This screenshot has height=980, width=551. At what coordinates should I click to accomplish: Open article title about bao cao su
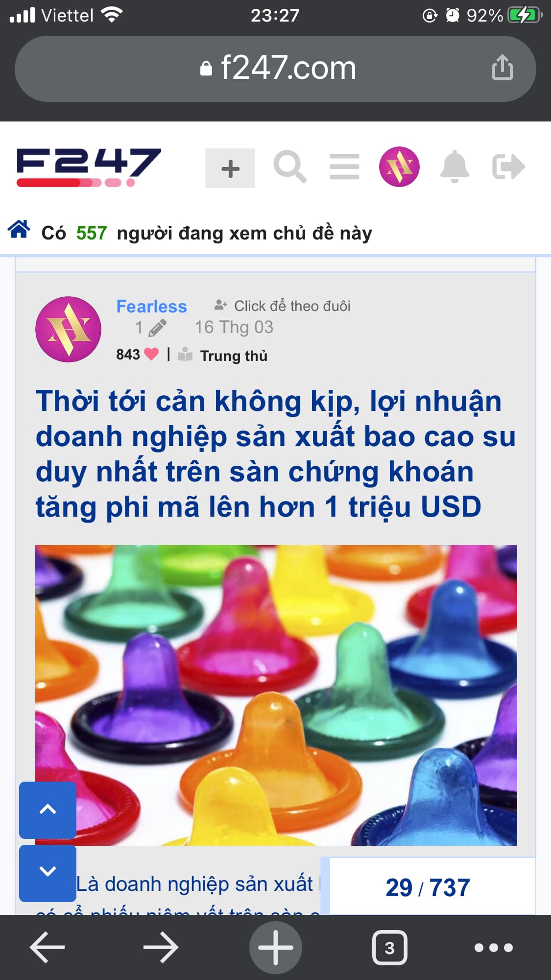click(x=275, y=454)
